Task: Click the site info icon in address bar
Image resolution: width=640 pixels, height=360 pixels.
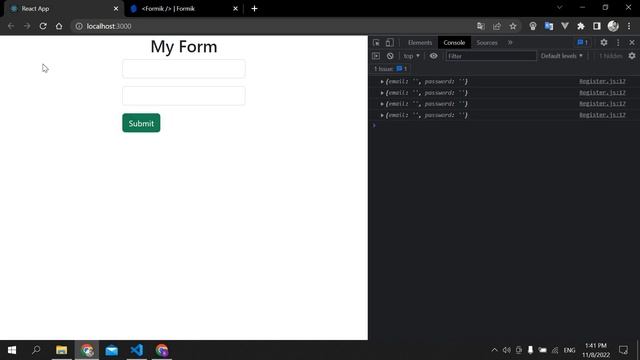Action: click(x=79, y=26)
